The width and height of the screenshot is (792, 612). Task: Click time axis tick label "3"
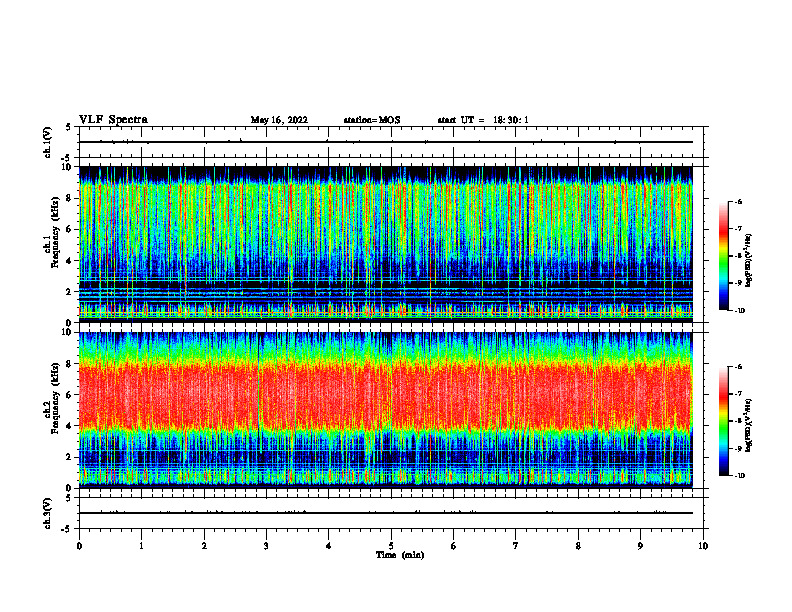point(266,546)
